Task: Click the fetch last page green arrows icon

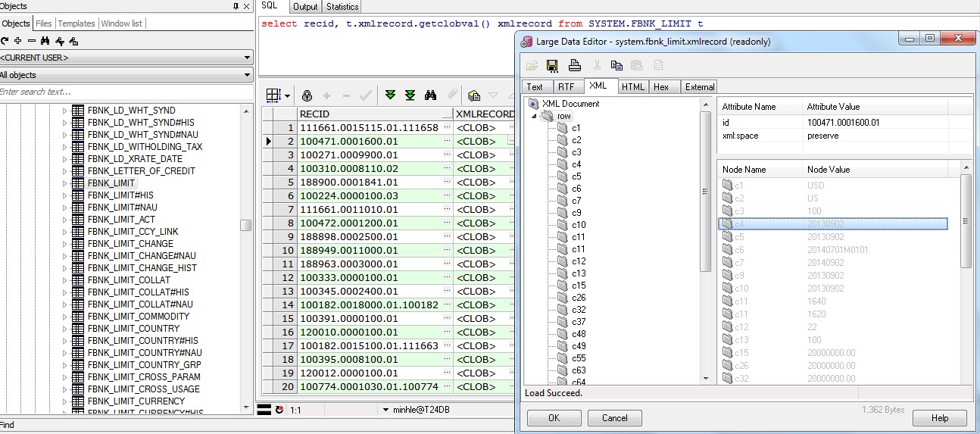Action: click(x=410, y=95)
